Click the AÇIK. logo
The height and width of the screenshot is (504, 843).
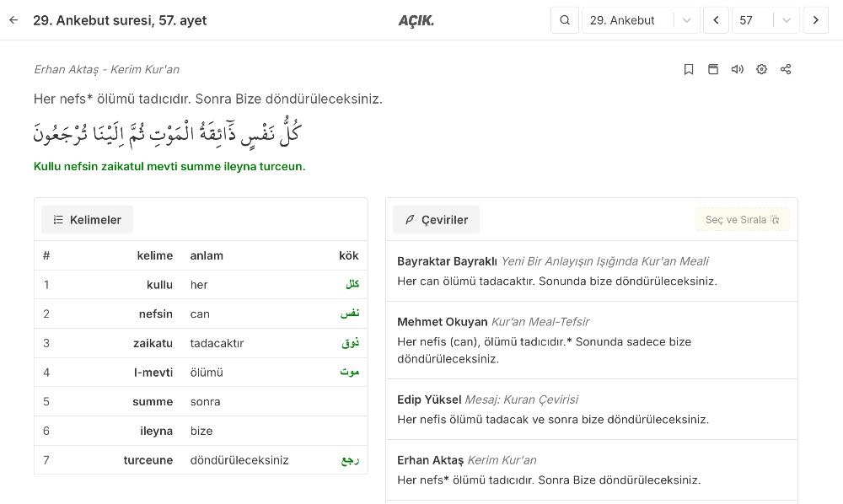(x=416, y=20)
